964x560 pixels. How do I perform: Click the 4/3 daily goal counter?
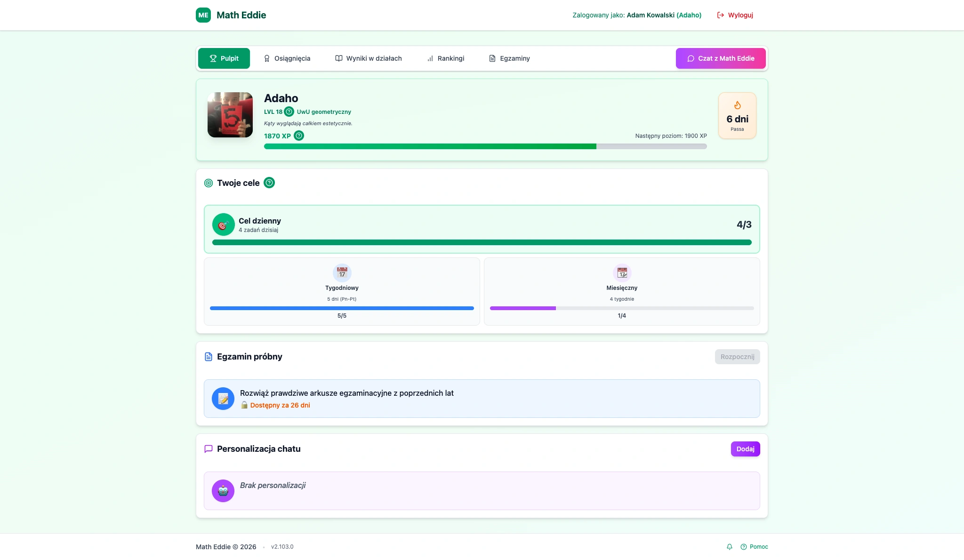pos(744,224)
